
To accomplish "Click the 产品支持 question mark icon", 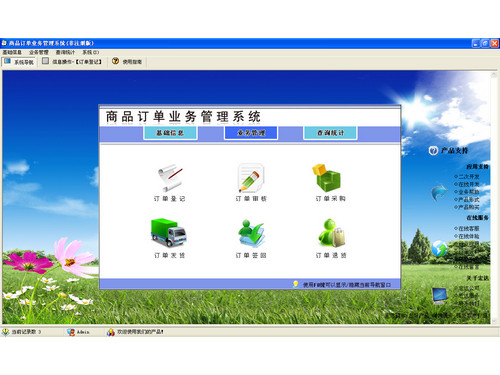I will click(433, 151).
